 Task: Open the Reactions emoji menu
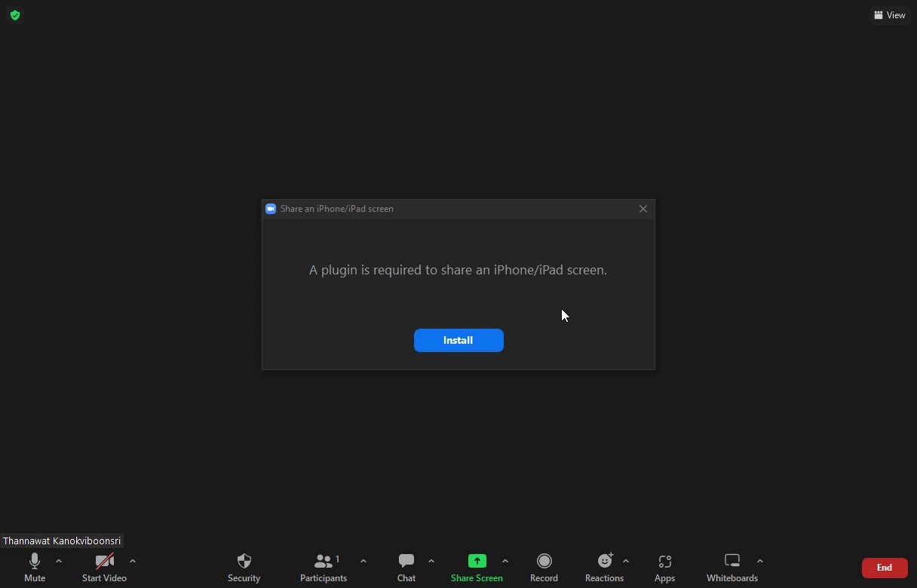click(x=604, y=568)
